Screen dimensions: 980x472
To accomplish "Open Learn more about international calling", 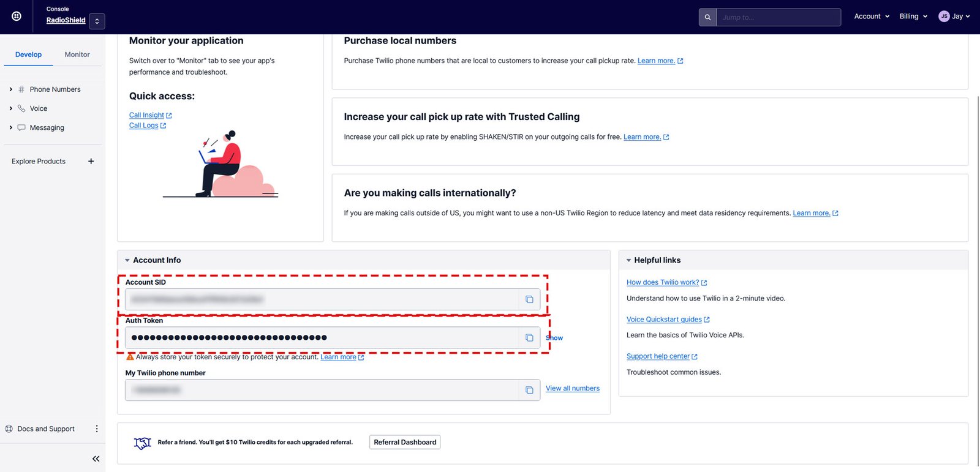I will (812, 213).
